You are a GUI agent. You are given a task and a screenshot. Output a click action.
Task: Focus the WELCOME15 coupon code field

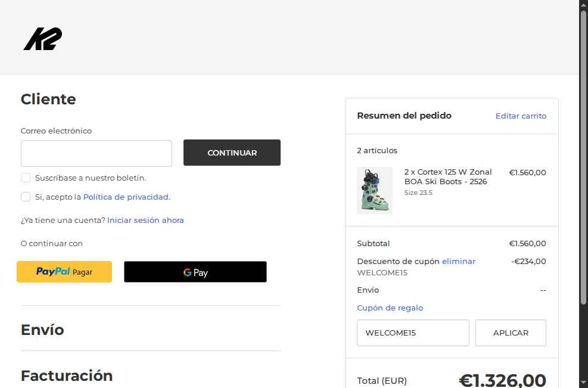pyautogui.click(x=413, y=333)
